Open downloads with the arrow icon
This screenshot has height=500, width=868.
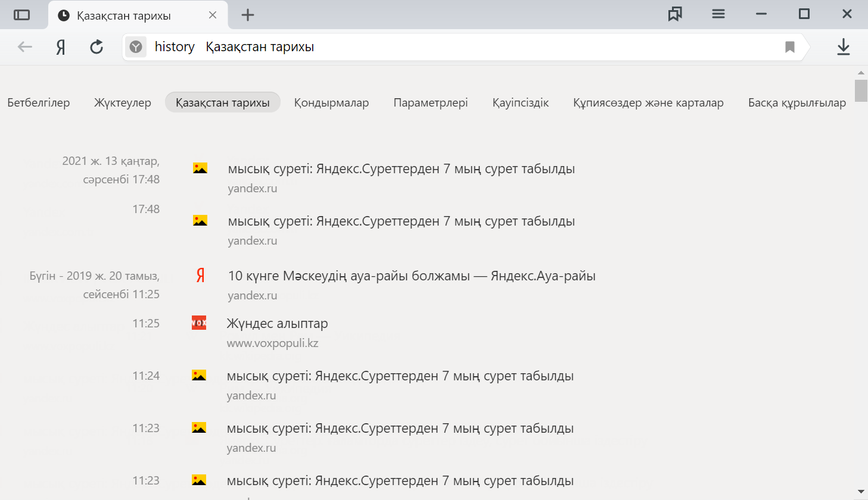tap(844, 47)
